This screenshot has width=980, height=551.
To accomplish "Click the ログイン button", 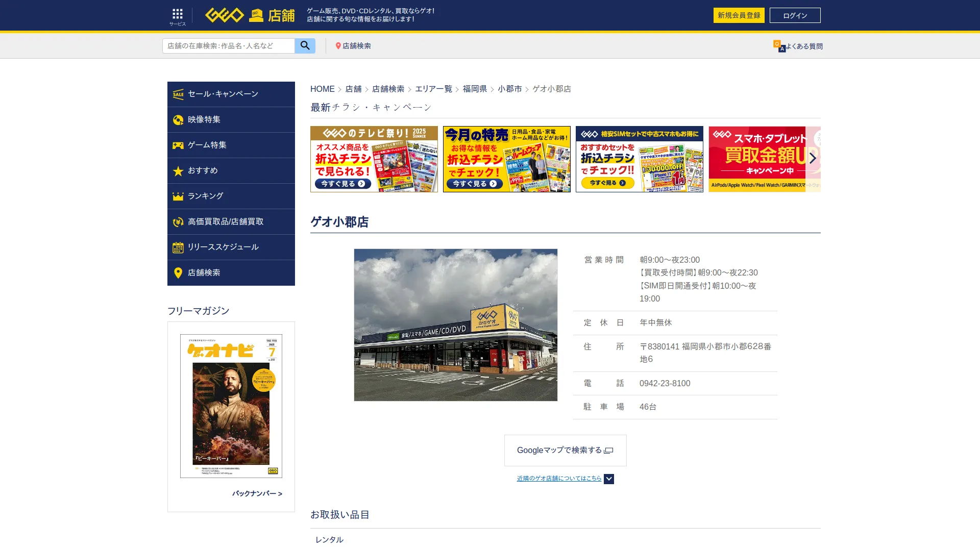I will 795,15.
